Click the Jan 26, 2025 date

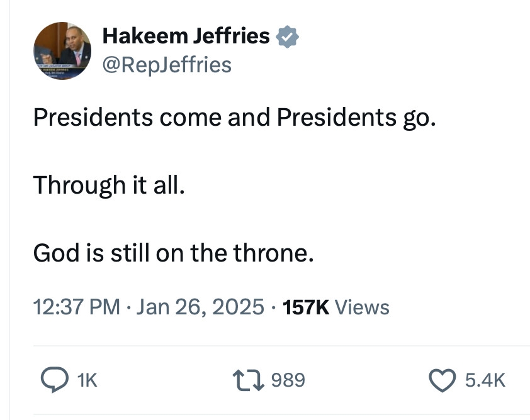(x=200, y=307)
